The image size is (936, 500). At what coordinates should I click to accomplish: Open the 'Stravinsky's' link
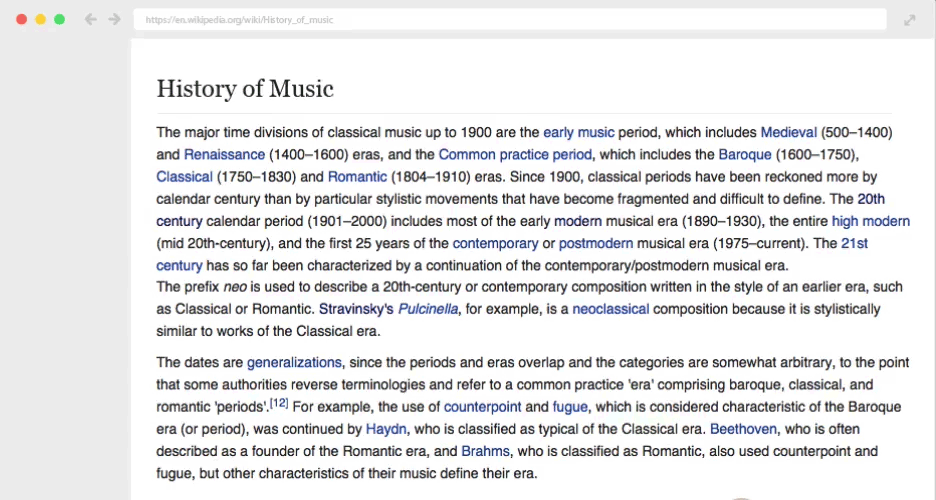coord(356,309)
